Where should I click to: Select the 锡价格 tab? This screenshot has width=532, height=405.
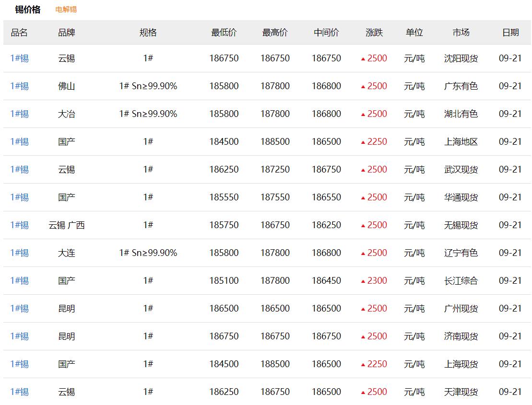click(x=28, y=10)
